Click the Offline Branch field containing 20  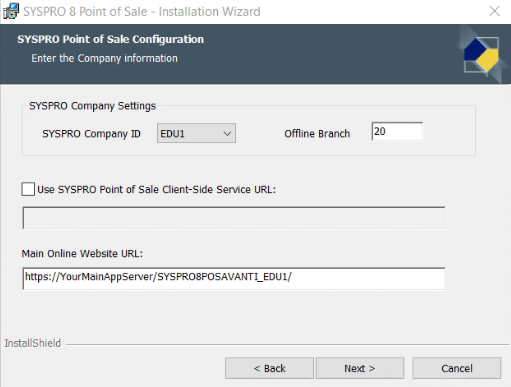pos(397,131)
